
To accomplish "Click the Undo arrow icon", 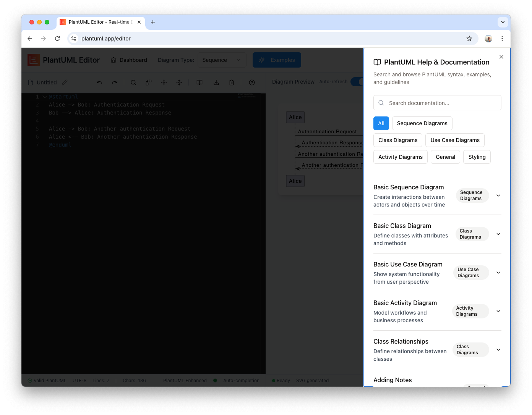I will click(99, 82).
